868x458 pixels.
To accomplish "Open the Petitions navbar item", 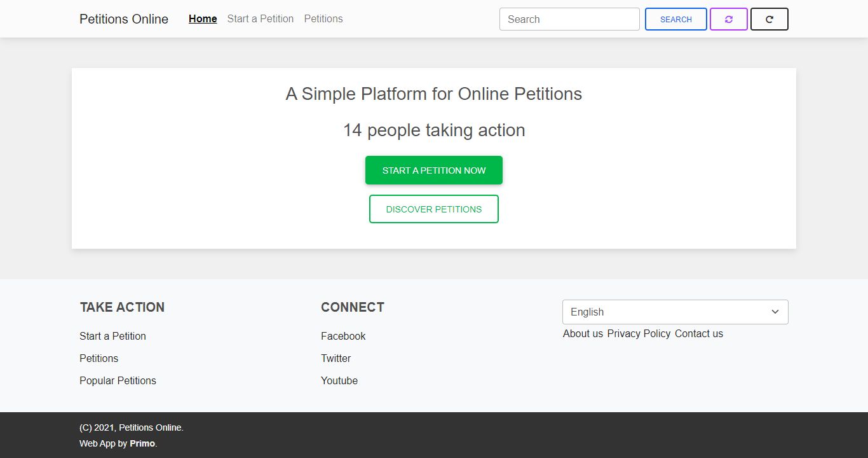I will pyautogui.click(x=323, y=19).
